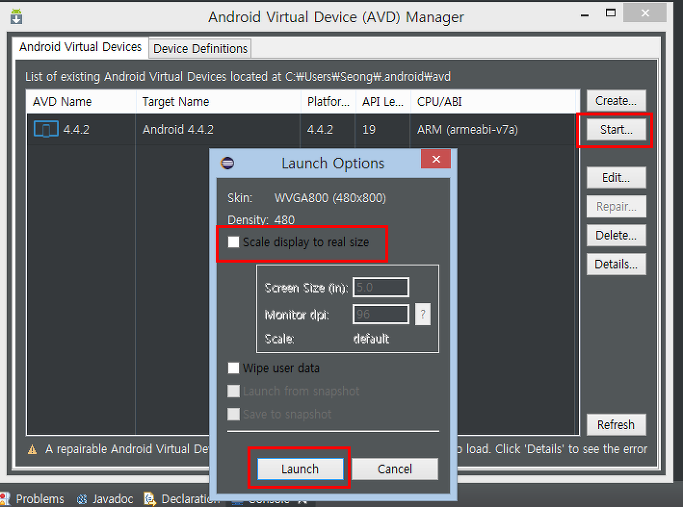The image size is (683, 507).
Task: Minimize the AVD Manager window
Action: [585, 15]
